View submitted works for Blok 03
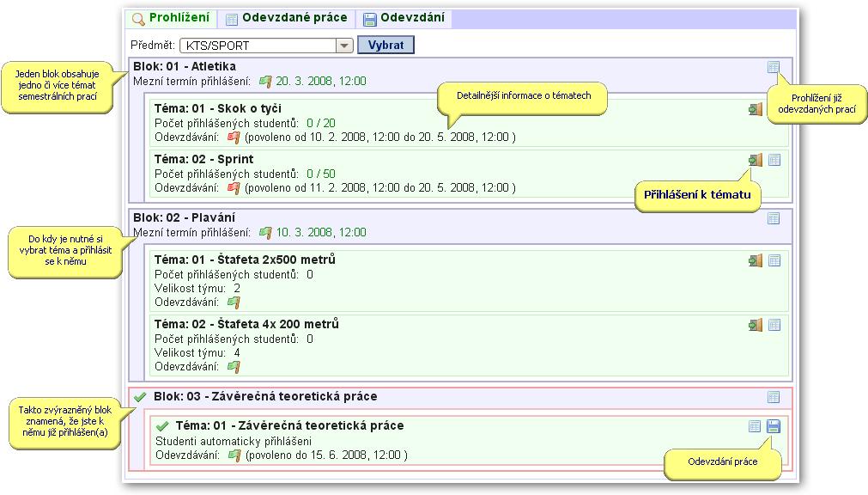This screenshot has width=868, height=495. (x=774, y=397)
